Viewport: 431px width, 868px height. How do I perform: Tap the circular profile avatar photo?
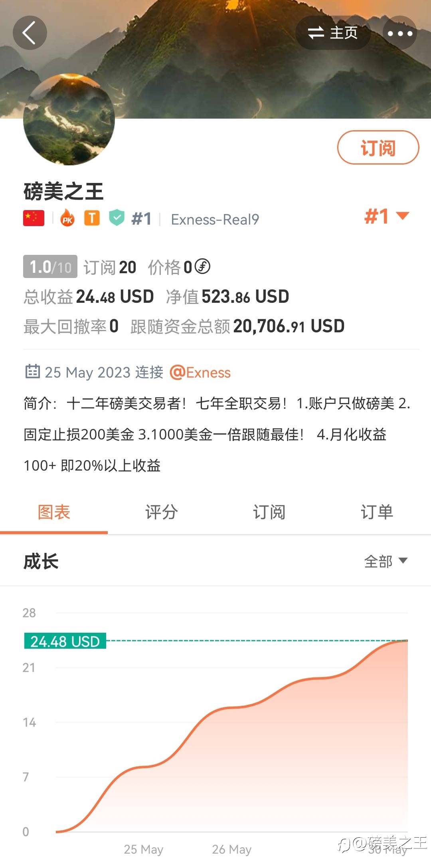(69, 119)
